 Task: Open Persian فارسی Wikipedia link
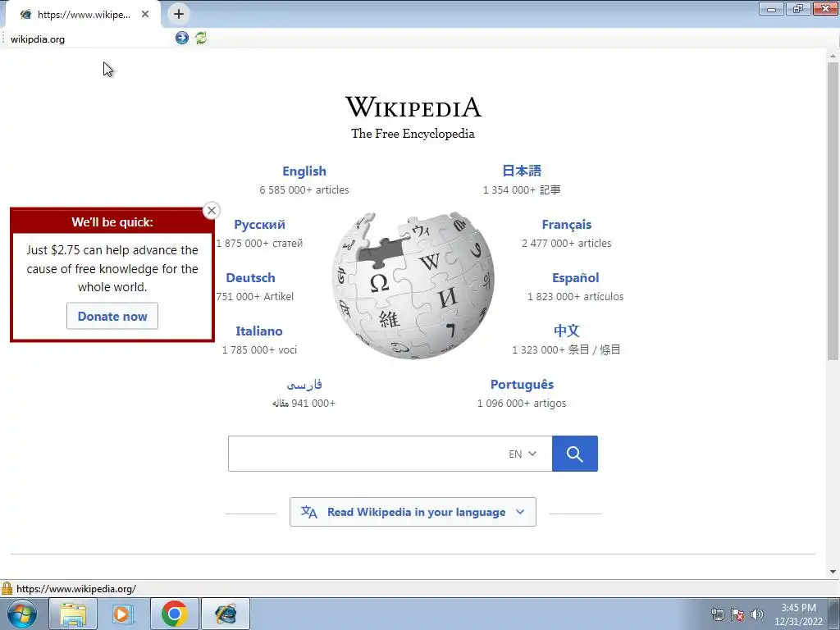(304, 384)
